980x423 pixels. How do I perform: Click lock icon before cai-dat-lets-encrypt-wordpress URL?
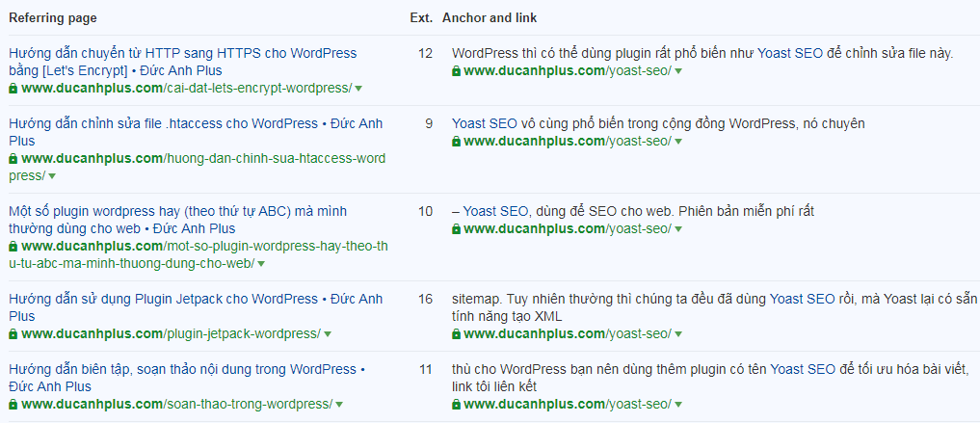tap(13, 89)
